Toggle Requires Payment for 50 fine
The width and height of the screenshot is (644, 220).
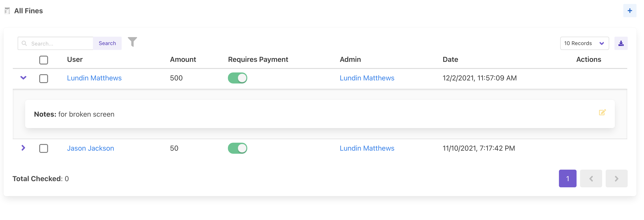237,148
